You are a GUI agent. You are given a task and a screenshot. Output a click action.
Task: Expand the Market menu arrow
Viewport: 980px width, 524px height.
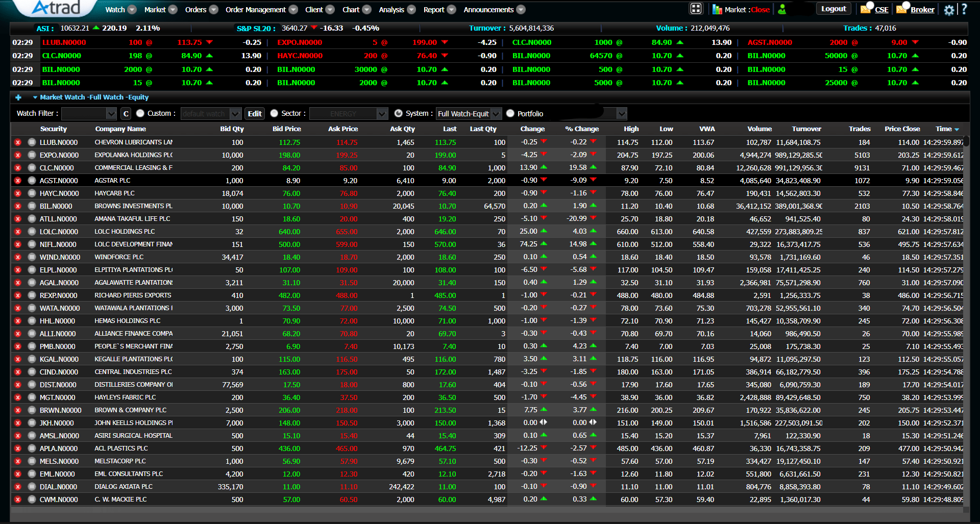click(x=173, y=10)
